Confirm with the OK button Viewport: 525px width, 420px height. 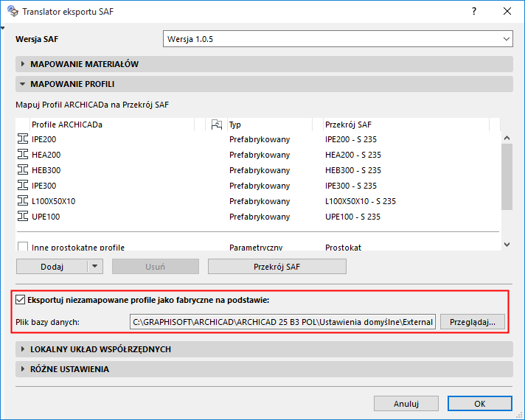[480, 404]
